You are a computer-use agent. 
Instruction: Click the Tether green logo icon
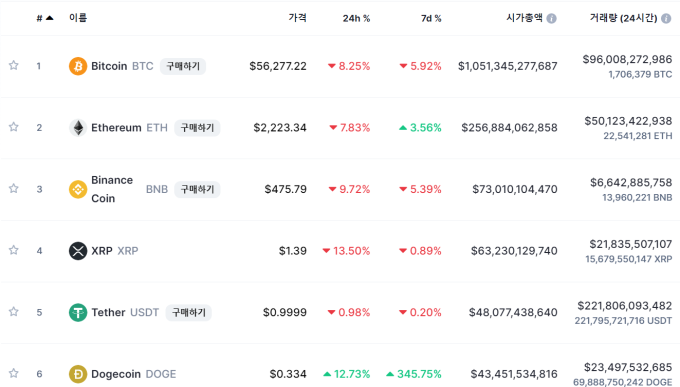[x=78, y=313]
